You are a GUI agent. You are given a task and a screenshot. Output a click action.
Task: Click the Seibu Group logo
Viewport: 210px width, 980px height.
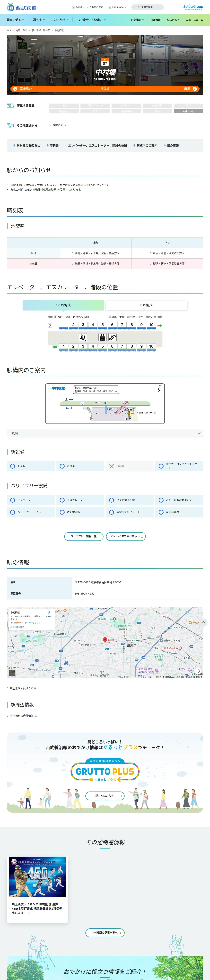click(193, 7)
